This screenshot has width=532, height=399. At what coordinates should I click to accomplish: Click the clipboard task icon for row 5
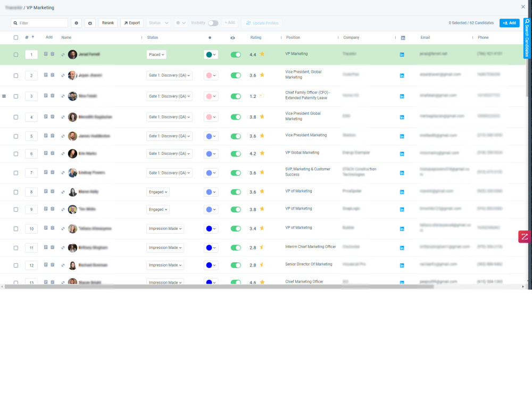coord(53,136)
